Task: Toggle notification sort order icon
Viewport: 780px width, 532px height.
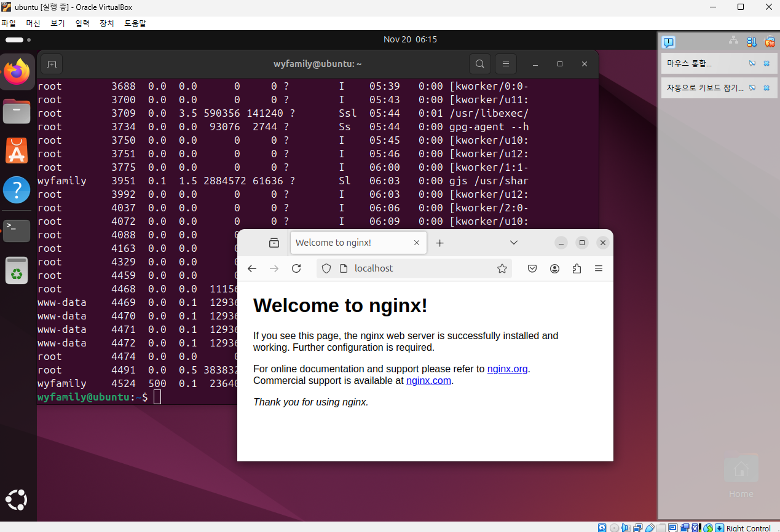Action: point(752,42)
